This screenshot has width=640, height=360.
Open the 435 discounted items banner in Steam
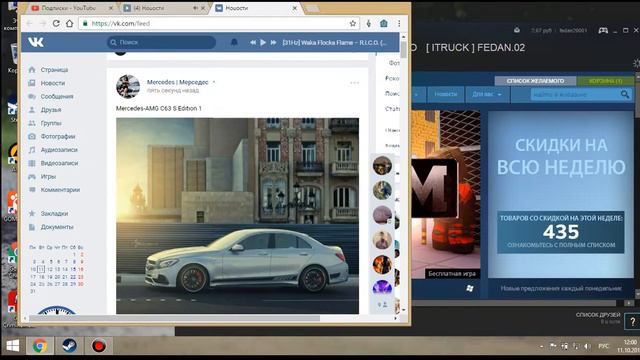(x=560, y=232)
